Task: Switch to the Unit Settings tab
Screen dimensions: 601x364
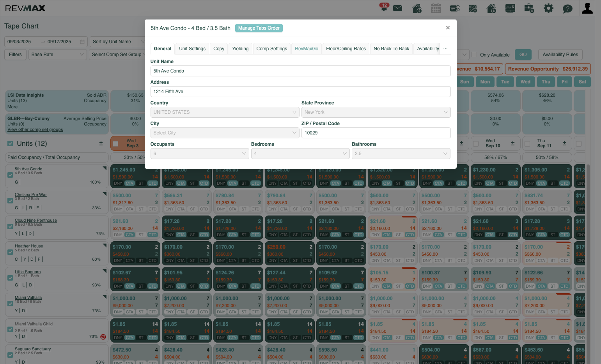Action: pos(192,49)
